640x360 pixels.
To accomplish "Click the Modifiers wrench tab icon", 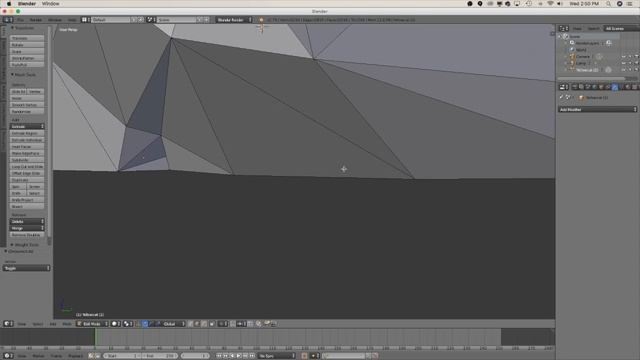I will (x=615, y=87).
